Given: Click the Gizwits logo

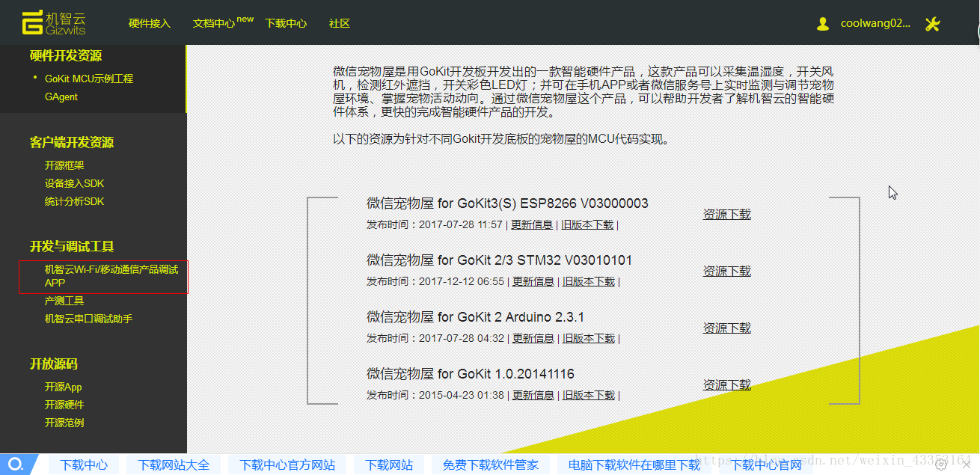Looking at the screenshot, I should (x=54, y=23).
